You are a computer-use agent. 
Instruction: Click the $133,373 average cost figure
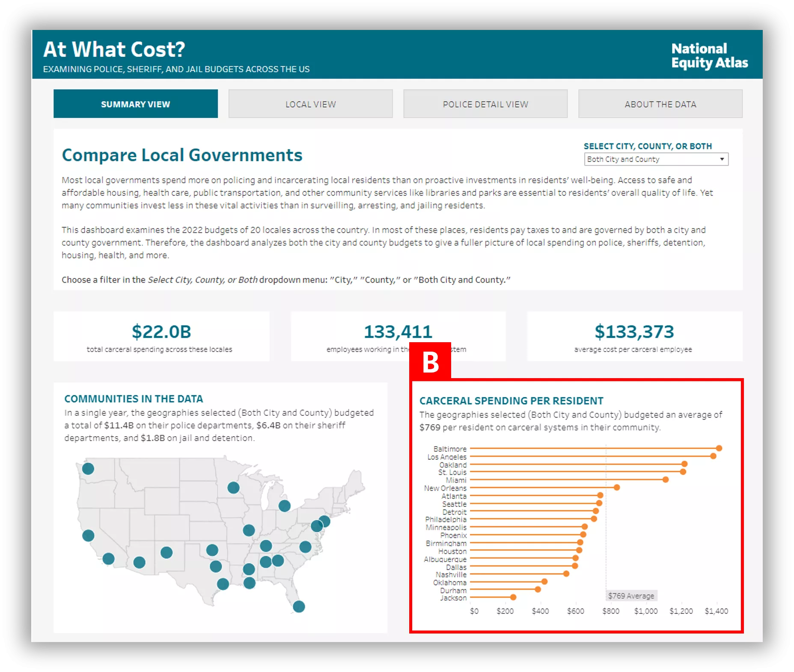point(634,332)
